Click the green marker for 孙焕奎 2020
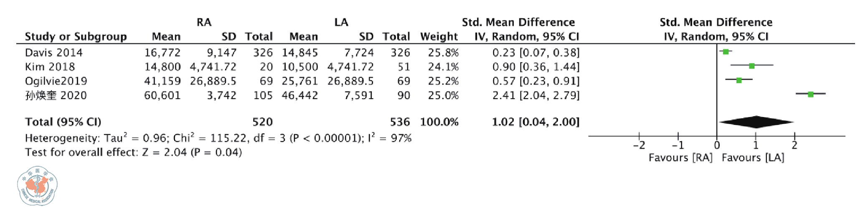Screen dimensions: 868x211 coord(810,94)
